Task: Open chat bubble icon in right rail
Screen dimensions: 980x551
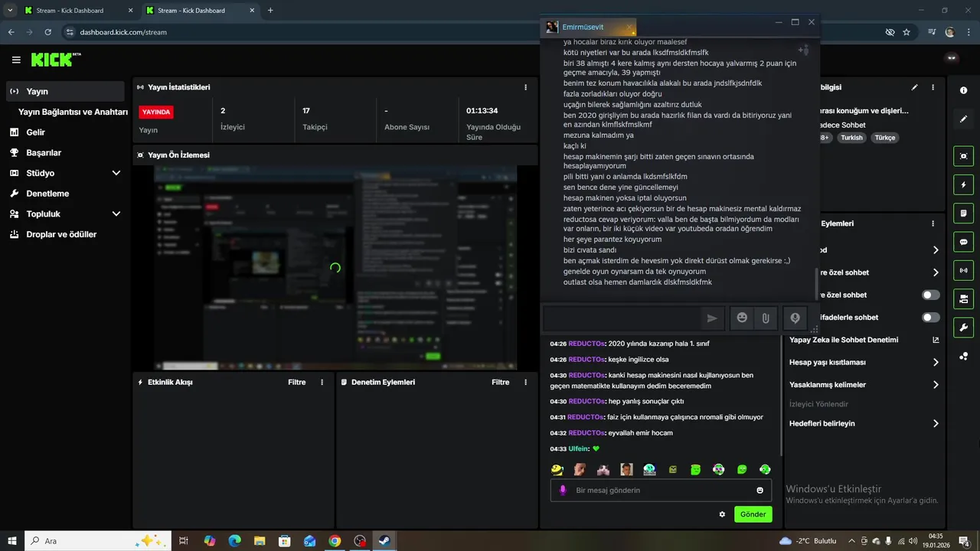Action: click(963, 242)
